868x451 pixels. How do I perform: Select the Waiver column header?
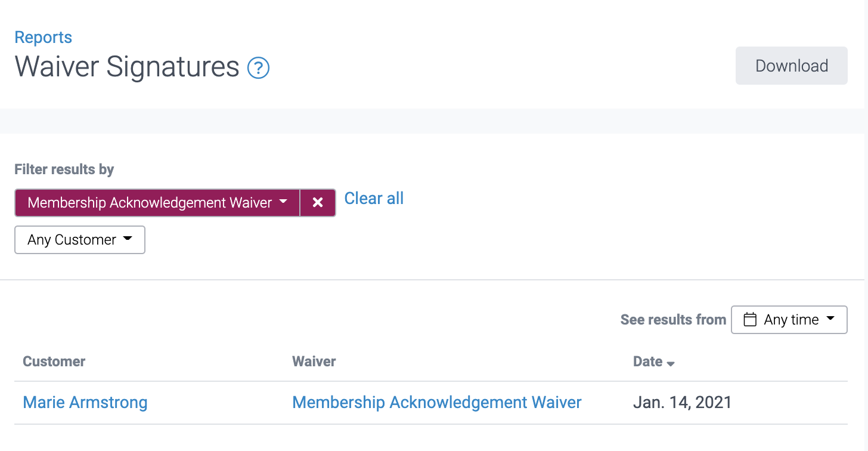[314, 362]
